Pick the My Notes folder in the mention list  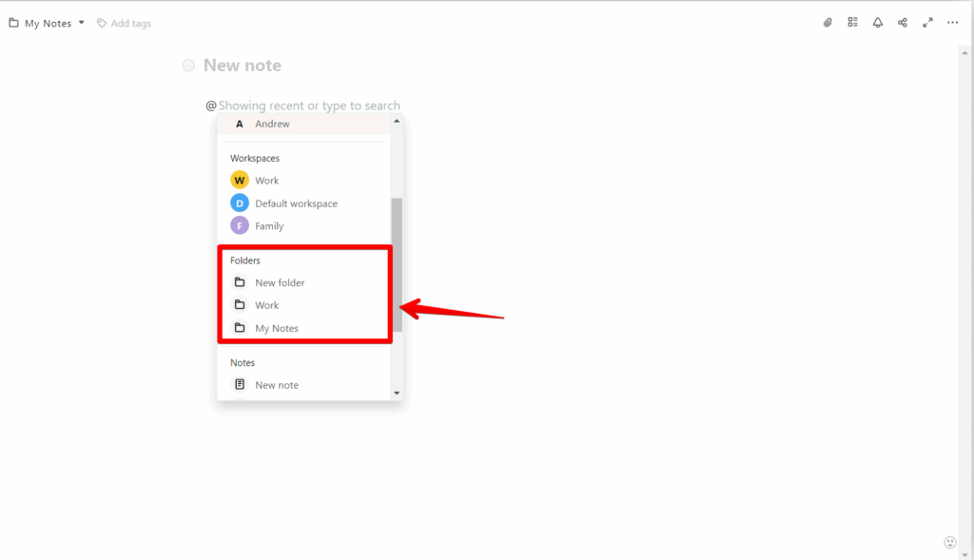tap(276, 328)
